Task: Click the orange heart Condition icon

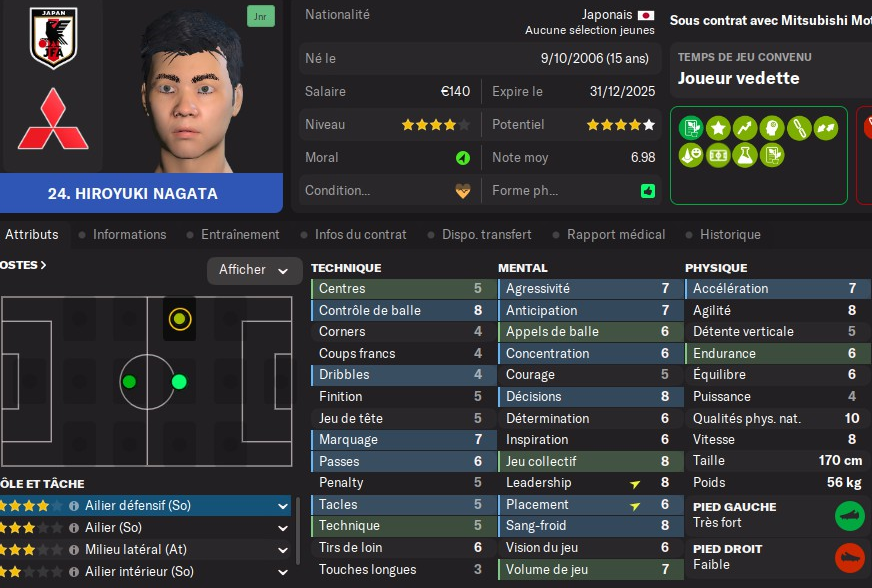Action: 463,191
